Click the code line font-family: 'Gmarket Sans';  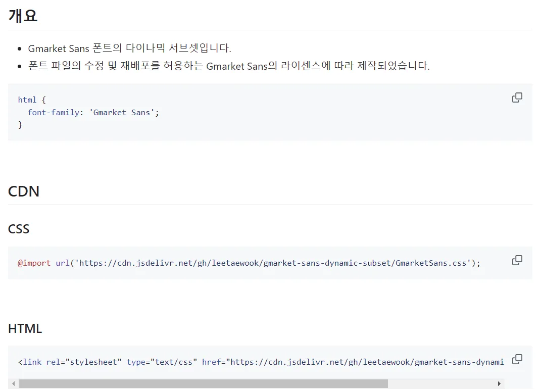coord(93,113)
